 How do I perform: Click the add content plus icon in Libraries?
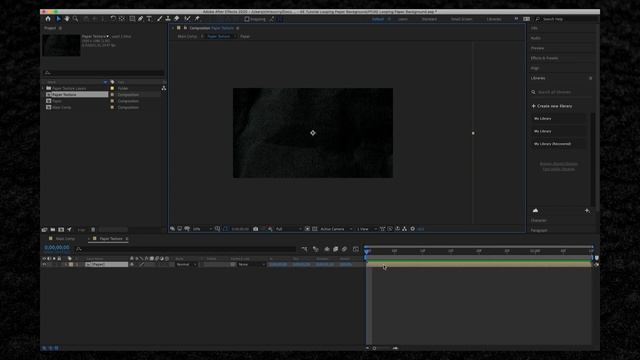(587, 211)
